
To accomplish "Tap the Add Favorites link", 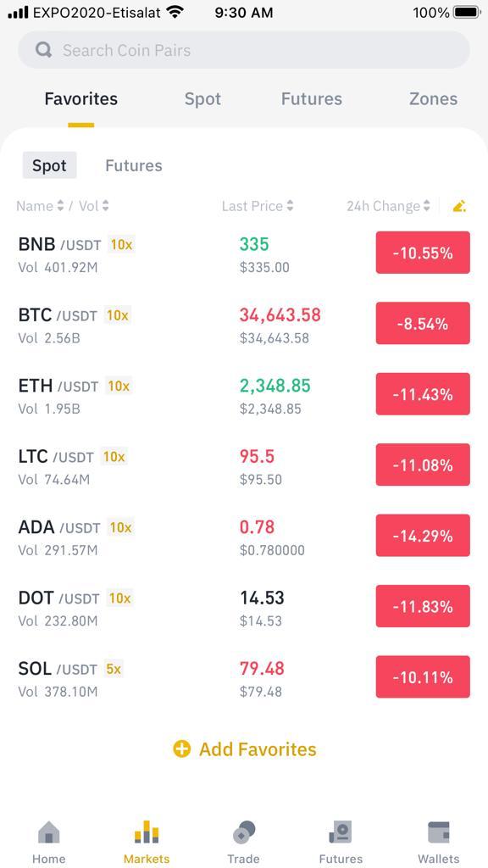I will 245,749.
